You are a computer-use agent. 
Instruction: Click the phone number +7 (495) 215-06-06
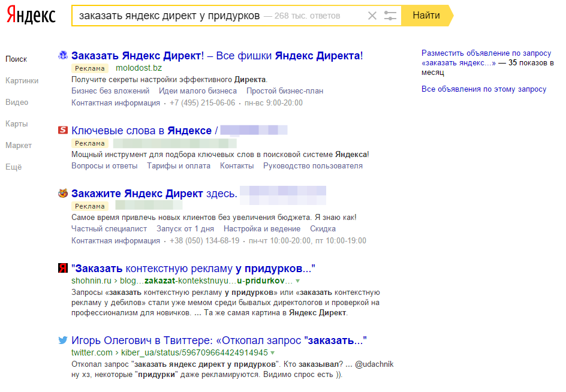(202, 103)
